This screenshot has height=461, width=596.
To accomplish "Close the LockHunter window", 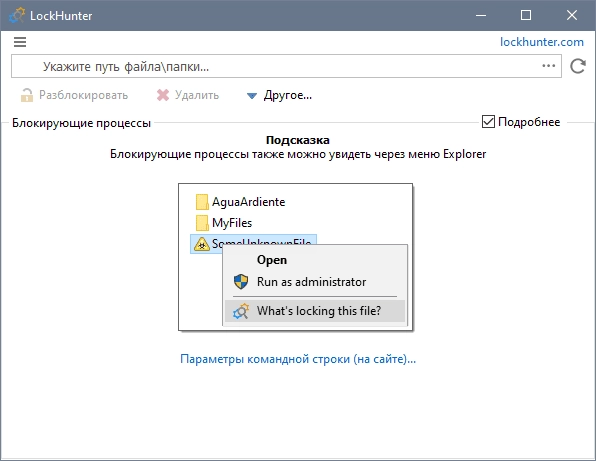I will 572,15.
